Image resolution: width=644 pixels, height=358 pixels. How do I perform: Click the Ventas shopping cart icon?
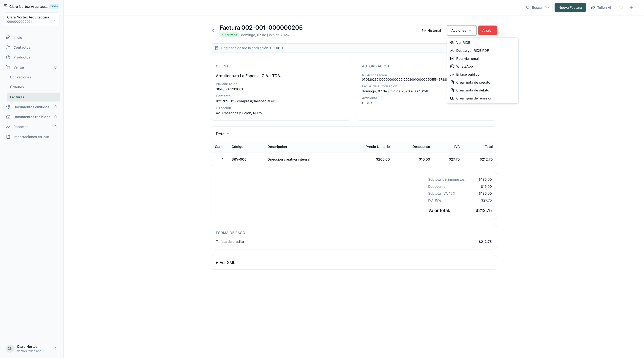[8, 67]
